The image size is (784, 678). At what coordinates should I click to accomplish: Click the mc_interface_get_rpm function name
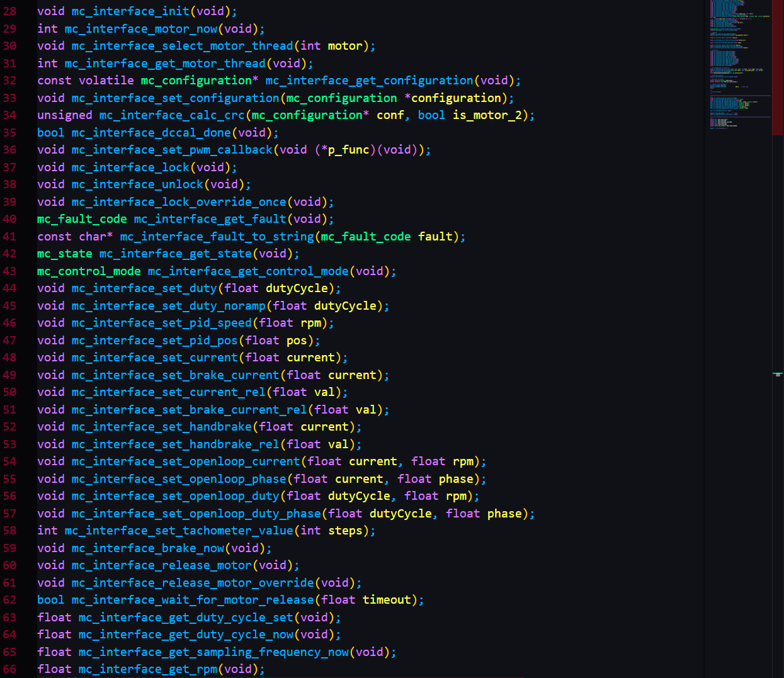tap(147, 669)
